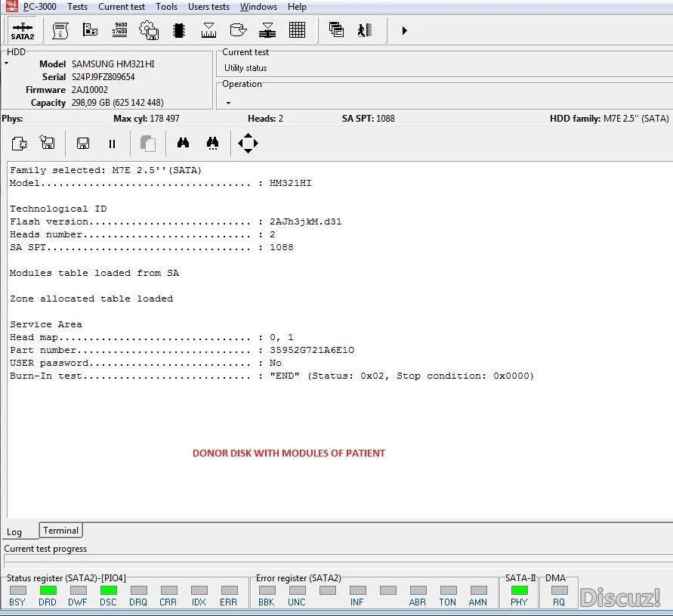Click the cascaded windows icon

336,29
